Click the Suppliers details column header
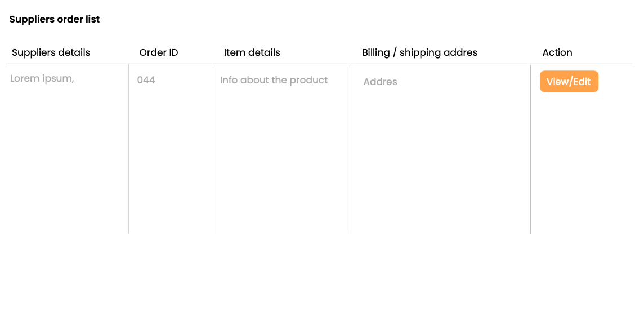 (51, 52)
